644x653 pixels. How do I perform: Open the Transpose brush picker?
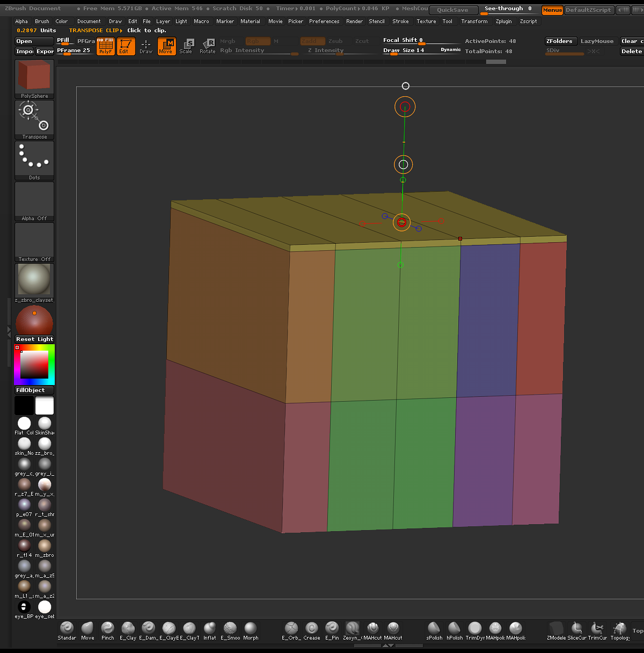click(34, 120)
